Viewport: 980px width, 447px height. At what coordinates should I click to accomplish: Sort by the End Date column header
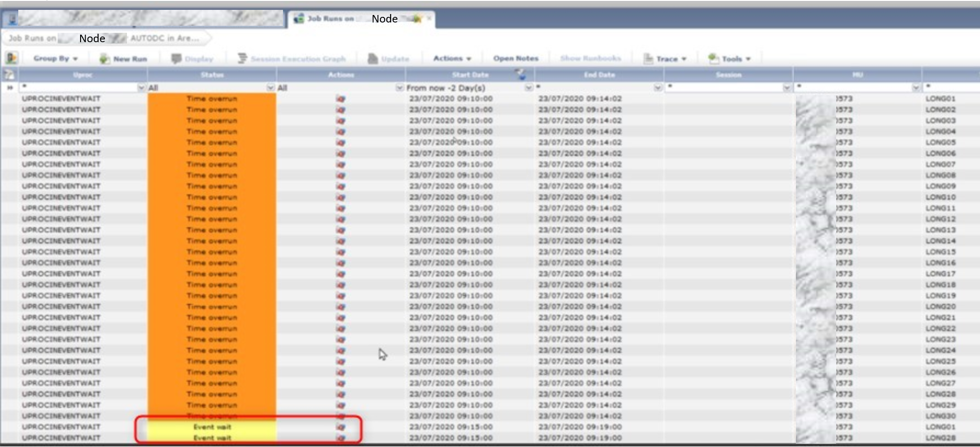pyautogui.click(x=599, y=75)
